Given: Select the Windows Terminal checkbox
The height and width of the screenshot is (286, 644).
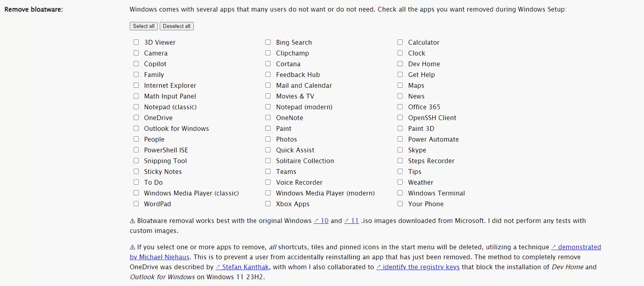Looking at the screenshot, I should [x=400, y=193].
